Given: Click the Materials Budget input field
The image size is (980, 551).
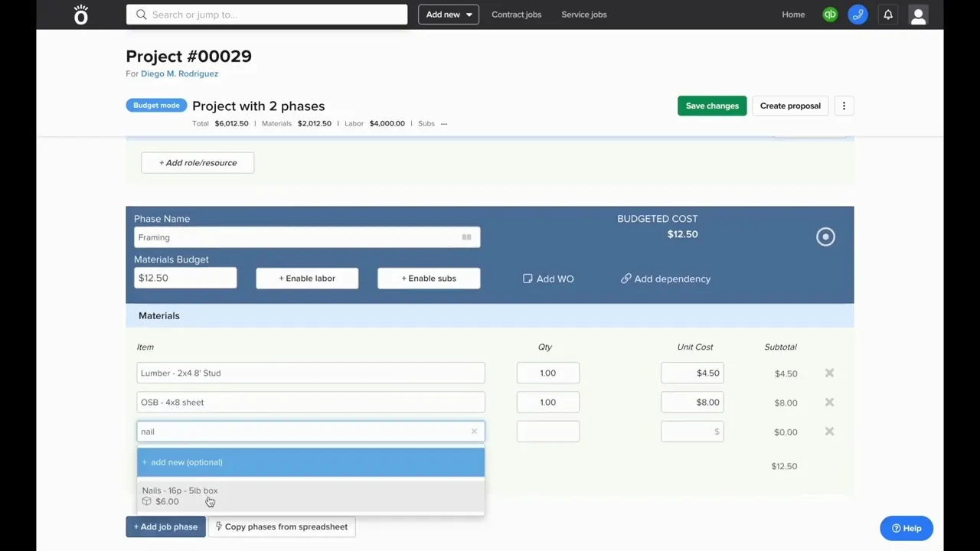Looking at the screenshot, I should click(x=185, y=278).
